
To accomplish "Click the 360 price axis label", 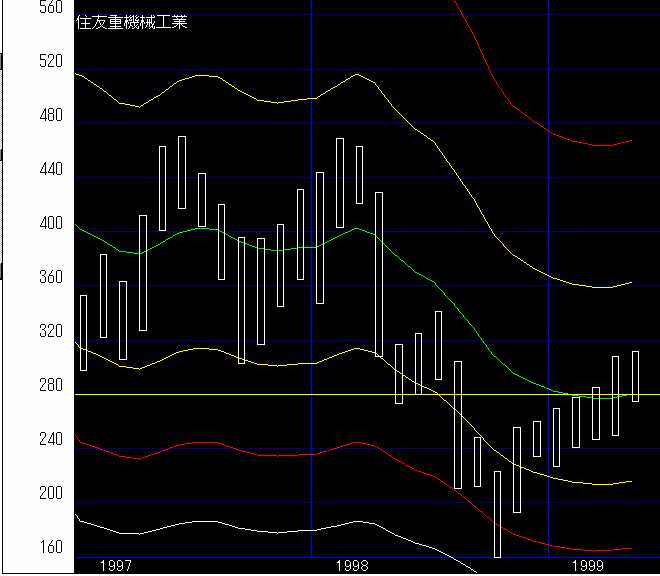I will point(50,278).
